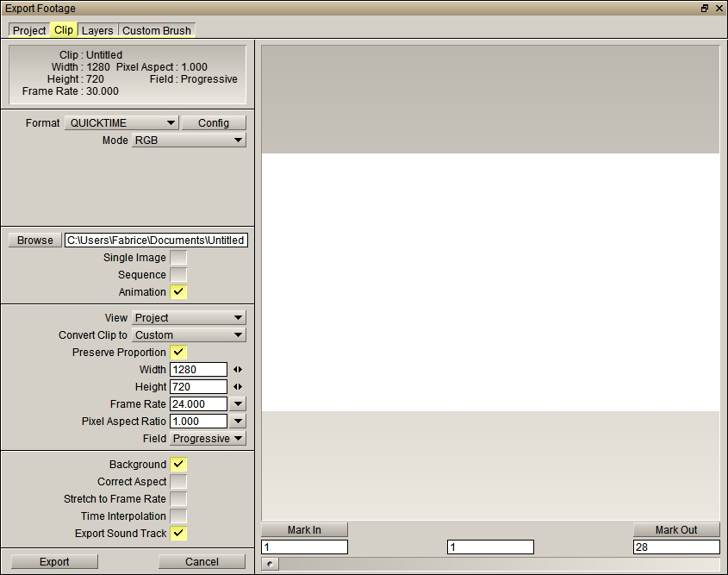Open the View Project dropdown
The width and height of the screenshot is (728, 575).
point(189,318)
